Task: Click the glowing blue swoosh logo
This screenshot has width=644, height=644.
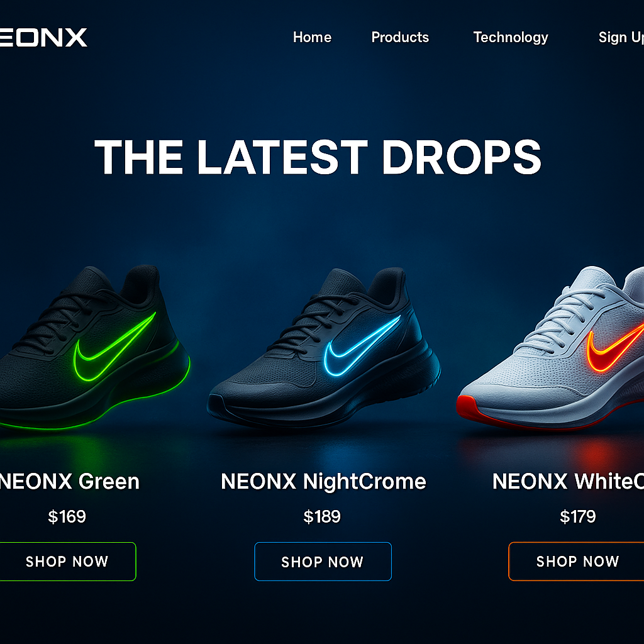Action: coord(362,346)
